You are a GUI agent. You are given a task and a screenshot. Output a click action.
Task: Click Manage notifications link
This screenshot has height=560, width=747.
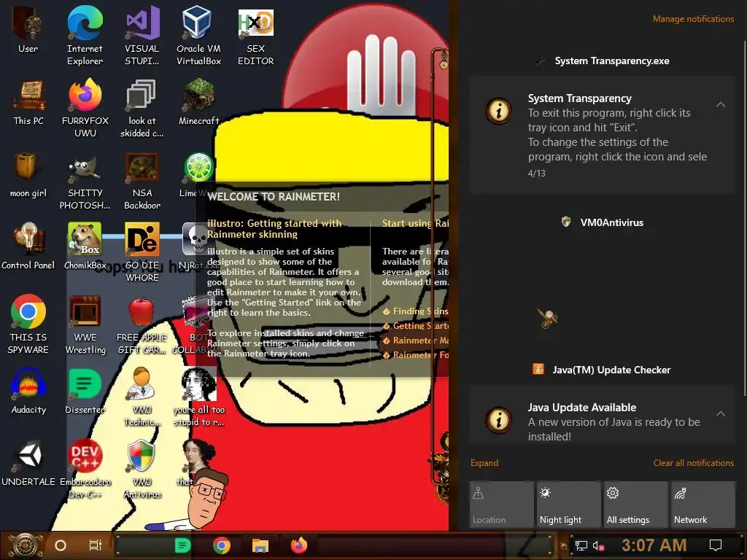coord(693,19)
